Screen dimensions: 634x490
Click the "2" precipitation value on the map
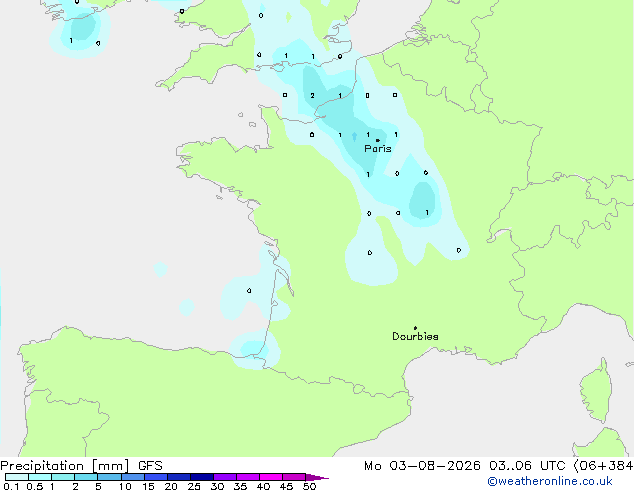[312, 96]
